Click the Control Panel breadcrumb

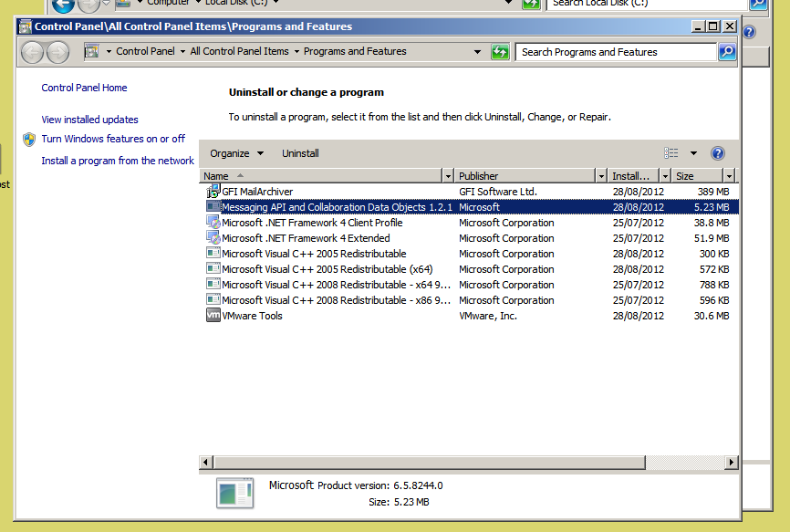(145, 51)
